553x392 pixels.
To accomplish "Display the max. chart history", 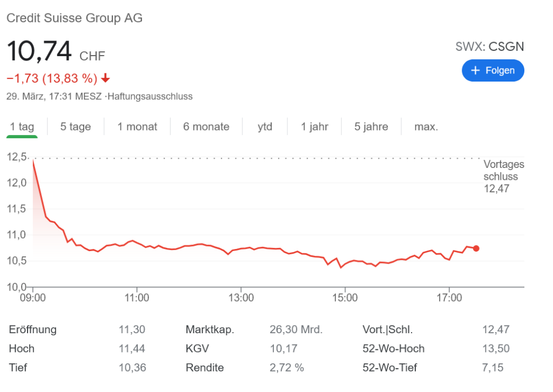I will [x=426, y=126].
